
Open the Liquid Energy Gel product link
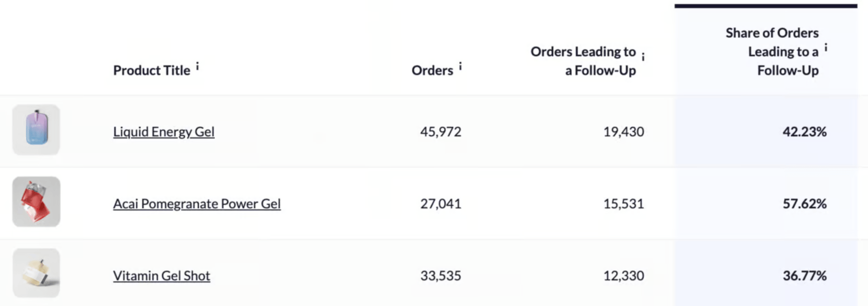pos(164,132)
